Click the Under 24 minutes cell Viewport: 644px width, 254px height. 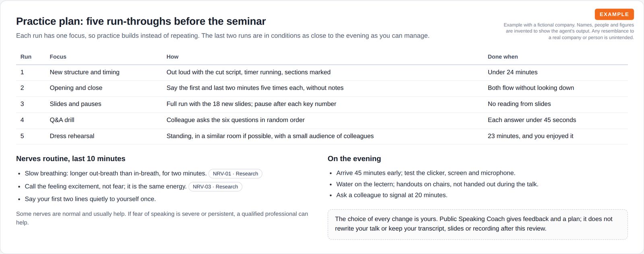click(x=513, y=72)
